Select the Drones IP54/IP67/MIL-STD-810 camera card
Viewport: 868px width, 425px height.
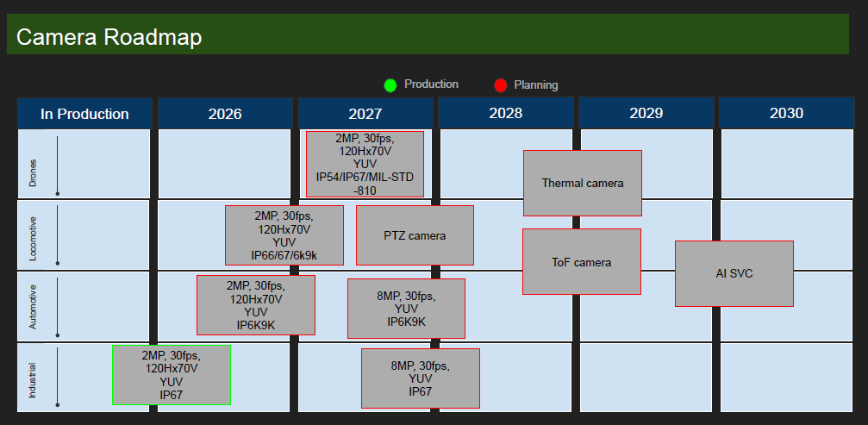(365, 164)
